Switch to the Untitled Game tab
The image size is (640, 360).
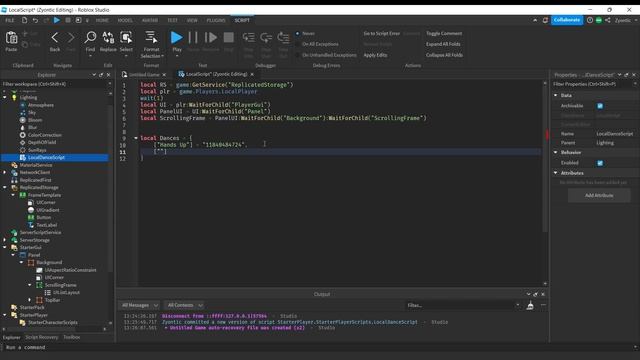(144, 74)
